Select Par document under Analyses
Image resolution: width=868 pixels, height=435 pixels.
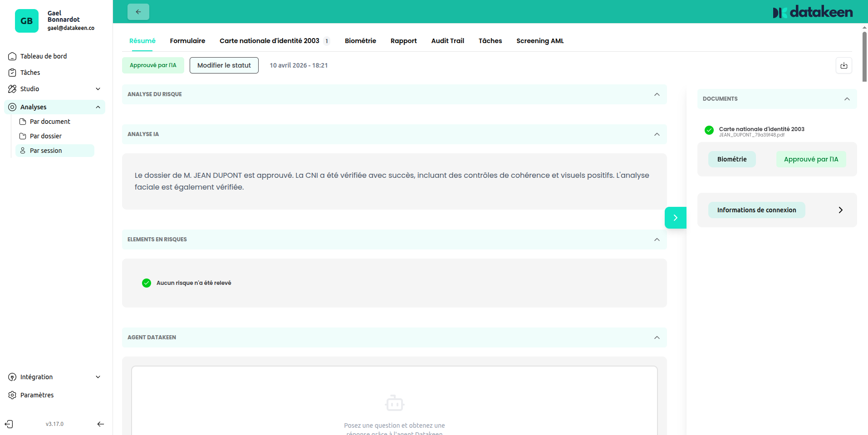coord(50,121)
